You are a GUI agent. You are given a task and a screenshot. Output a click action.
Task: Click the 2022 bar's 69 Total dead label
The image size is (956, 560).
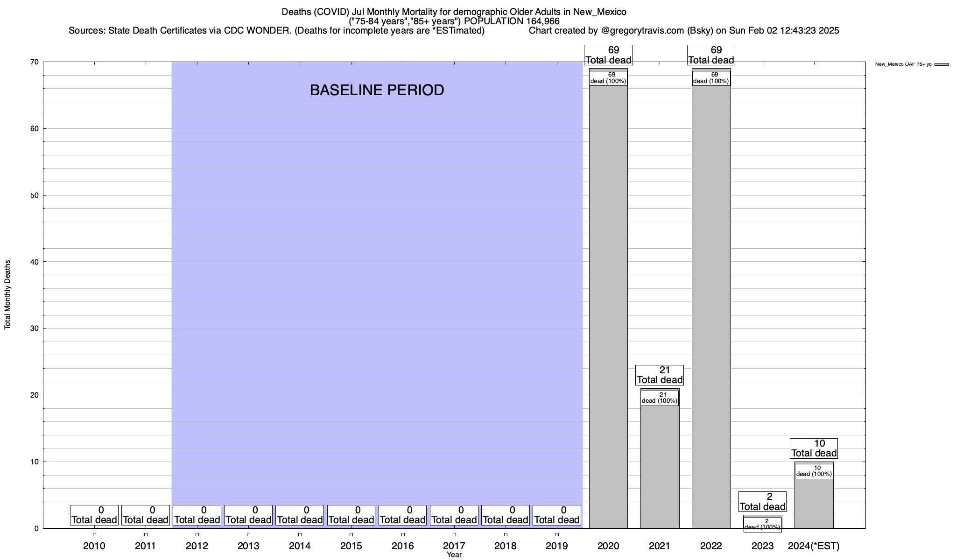711,55
